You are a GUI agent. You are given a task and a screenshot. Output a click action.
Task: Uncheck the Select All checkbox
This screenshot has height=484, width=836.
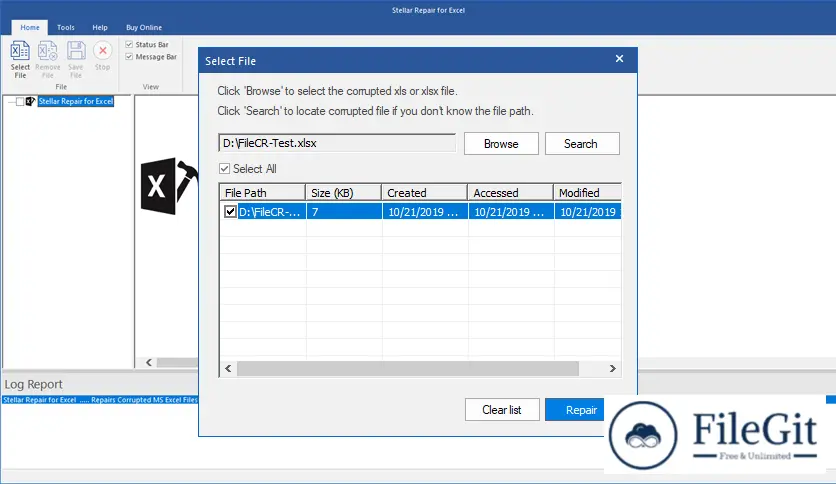click(224, 169)
